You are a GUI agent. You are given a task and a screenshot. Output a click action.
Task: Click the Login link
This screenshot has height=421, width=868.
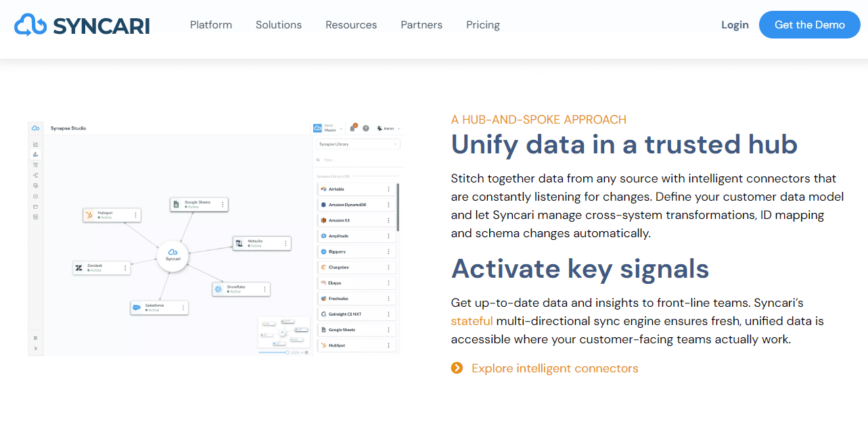tap(734, 25)
